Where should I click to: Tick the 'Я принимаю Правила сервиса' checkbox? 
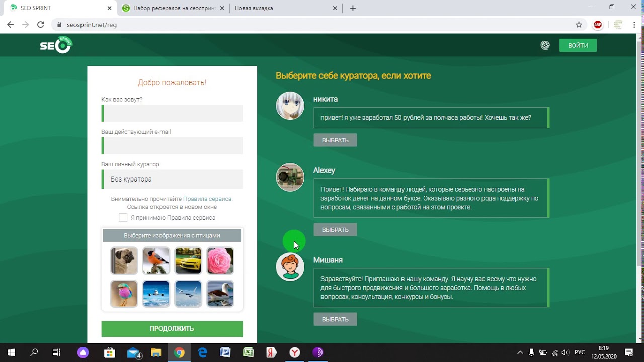(x=123, y=217)
